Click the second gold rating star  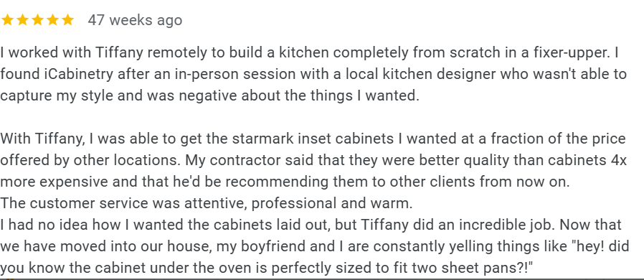[22, 19]
